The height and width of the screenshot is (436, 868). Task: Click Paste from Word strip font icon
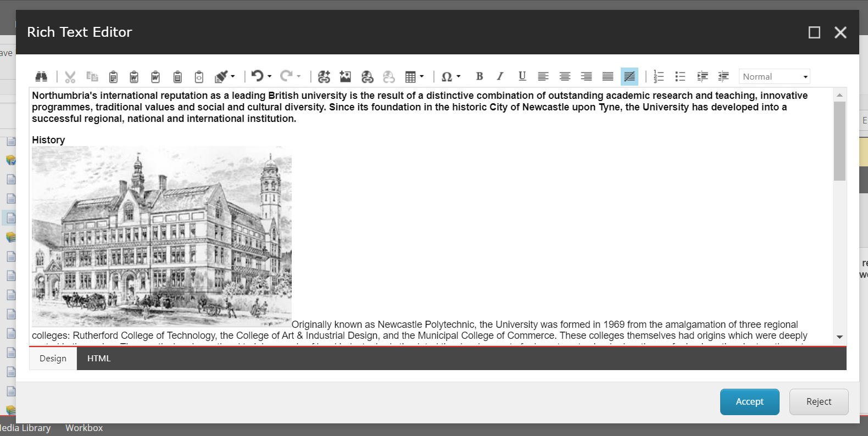tap(155, 76)
